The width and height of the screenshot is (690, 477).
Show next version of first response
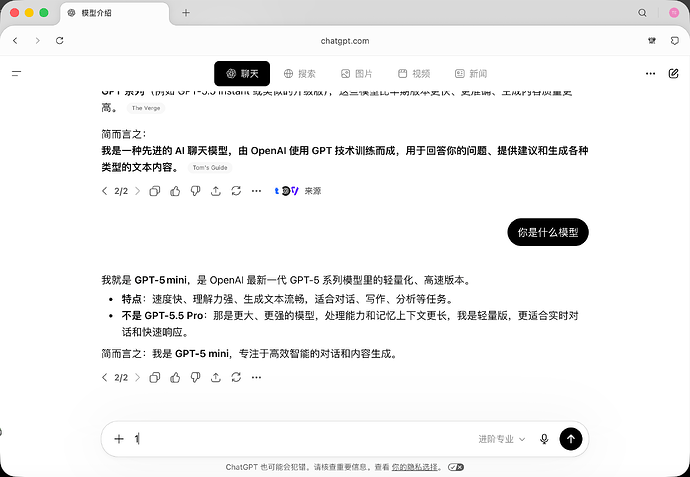[x=137, y=191]
